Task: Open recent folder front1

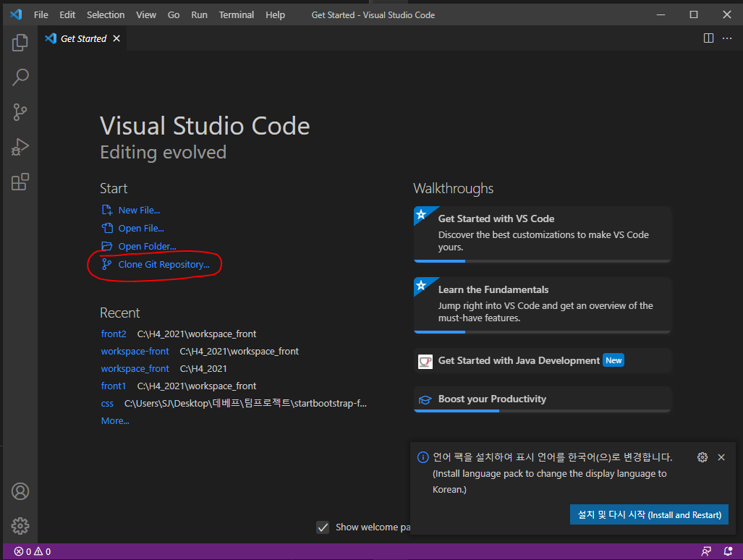Action: click(x=114, y=386)
